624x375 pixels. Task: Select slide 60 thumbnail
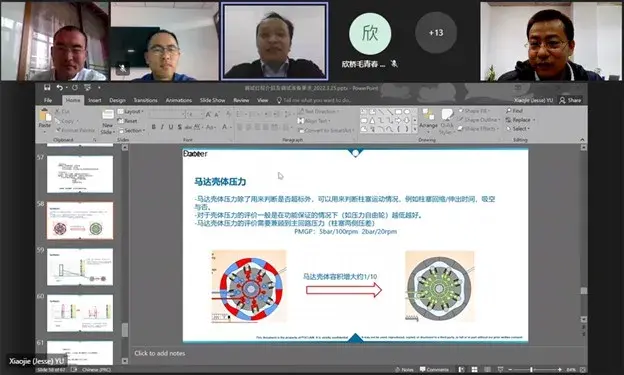point(80,313)
